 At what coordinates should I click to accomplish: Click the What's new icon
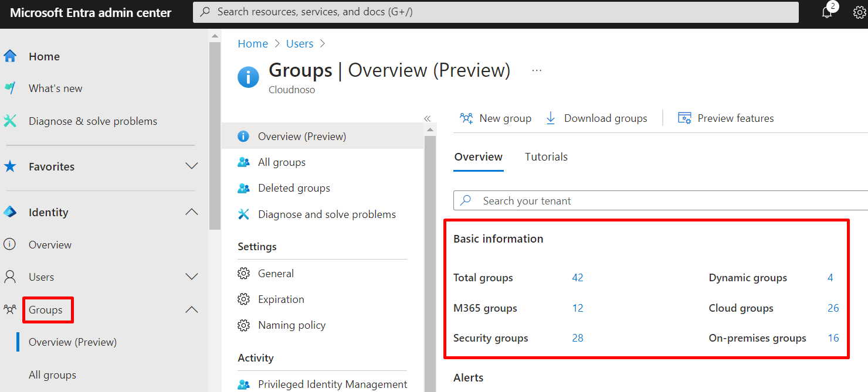coord(10,88)
